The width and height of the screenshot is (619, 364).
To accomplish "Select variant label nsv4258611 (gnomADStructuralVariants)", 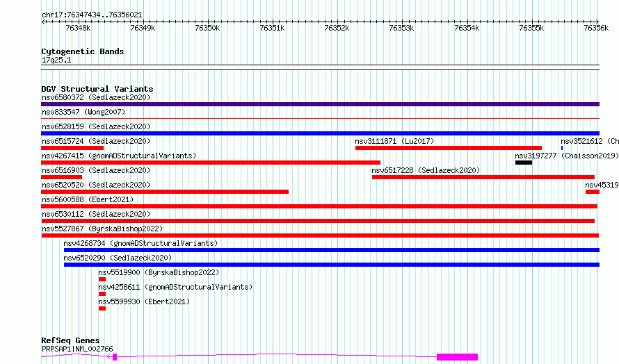I will pyautogui.click(x=175, y=287).
